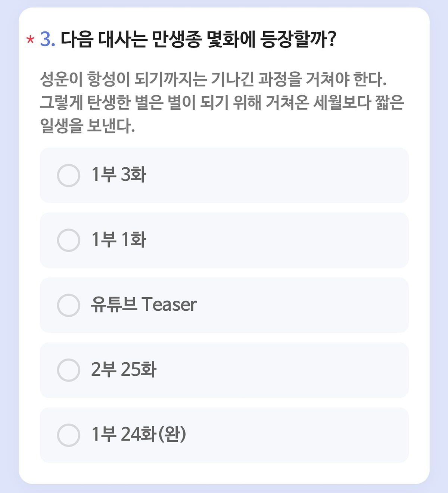The image size is (448, 493).
Task: Select the 1부 24화(완) radio circle
Action: tap(69, 435)
